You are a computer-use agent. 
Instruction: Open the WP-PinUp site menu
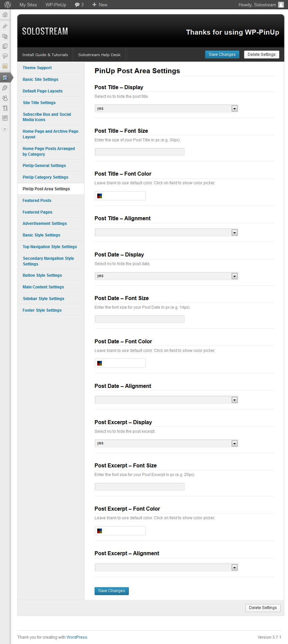pyautogui.click(x=56, y=5)
